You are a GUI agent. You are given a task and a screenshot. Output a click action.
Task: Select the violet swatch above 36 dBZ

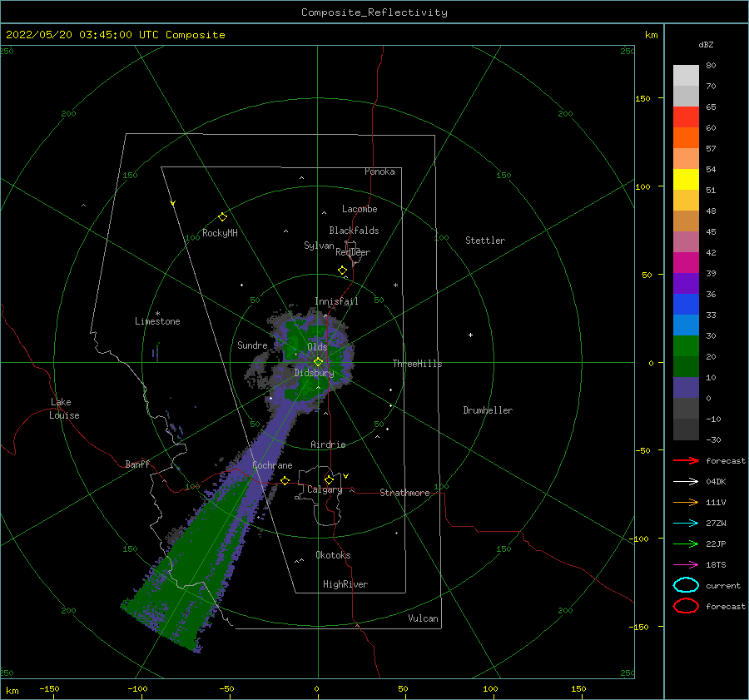[x=686, y=283]
